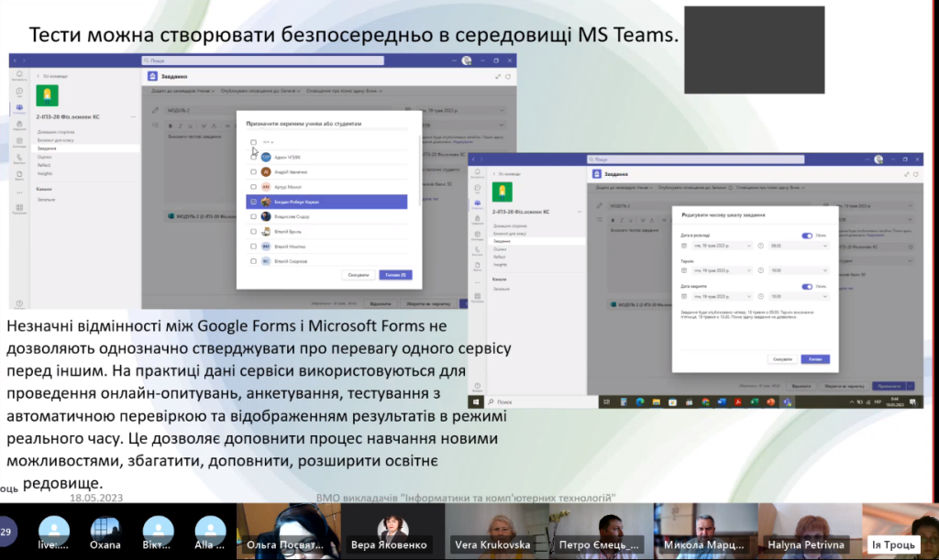Open Chat icon in left Teams window rail
This screenshot has height=560, width=939.
pyautogui.click(x=19, y=93)
